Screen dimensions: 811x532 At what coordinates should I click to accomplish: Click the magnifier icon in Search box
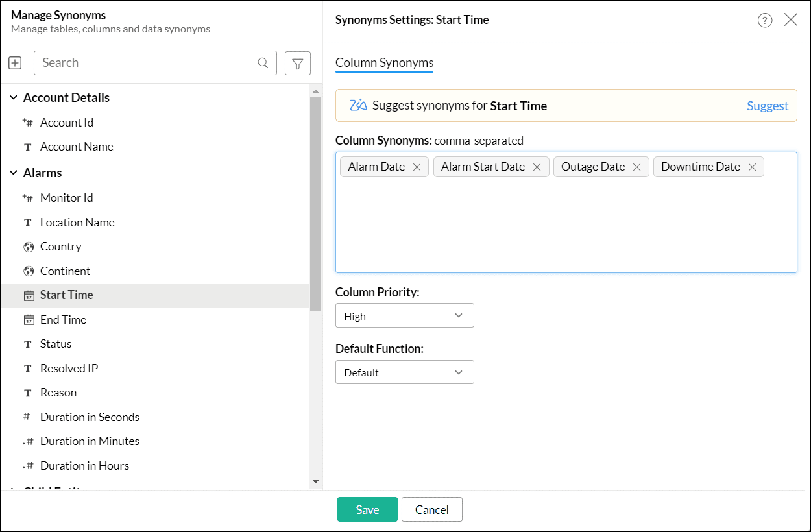263,63
